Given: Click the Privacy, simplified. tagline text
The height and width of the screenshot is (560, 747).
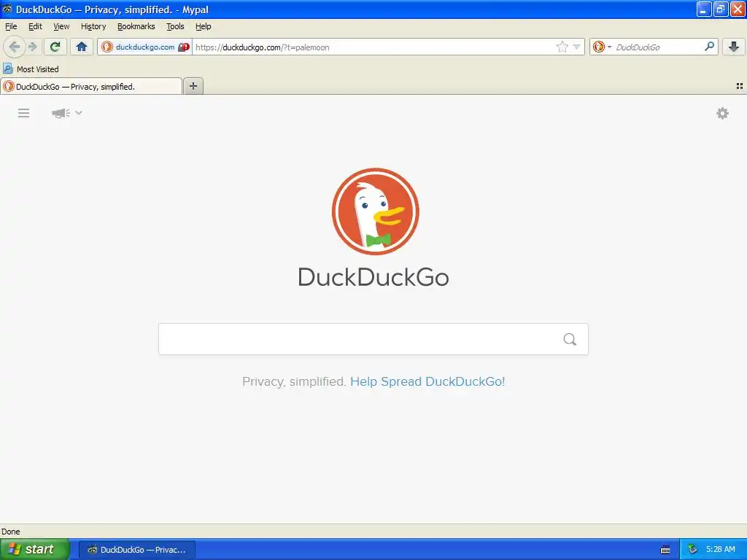Looking at the screenshot, I should tap(294, 381).
